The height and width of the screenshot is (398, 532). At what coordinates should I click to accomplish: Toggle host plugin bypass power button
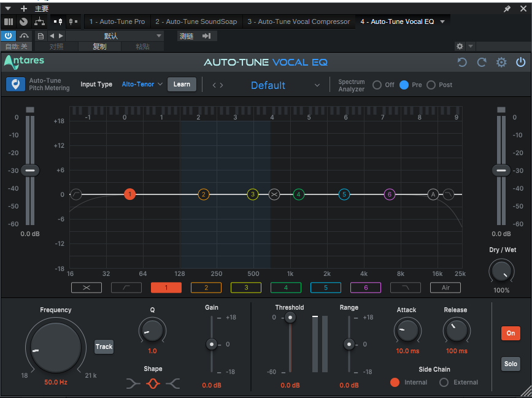tap(8, 36)
